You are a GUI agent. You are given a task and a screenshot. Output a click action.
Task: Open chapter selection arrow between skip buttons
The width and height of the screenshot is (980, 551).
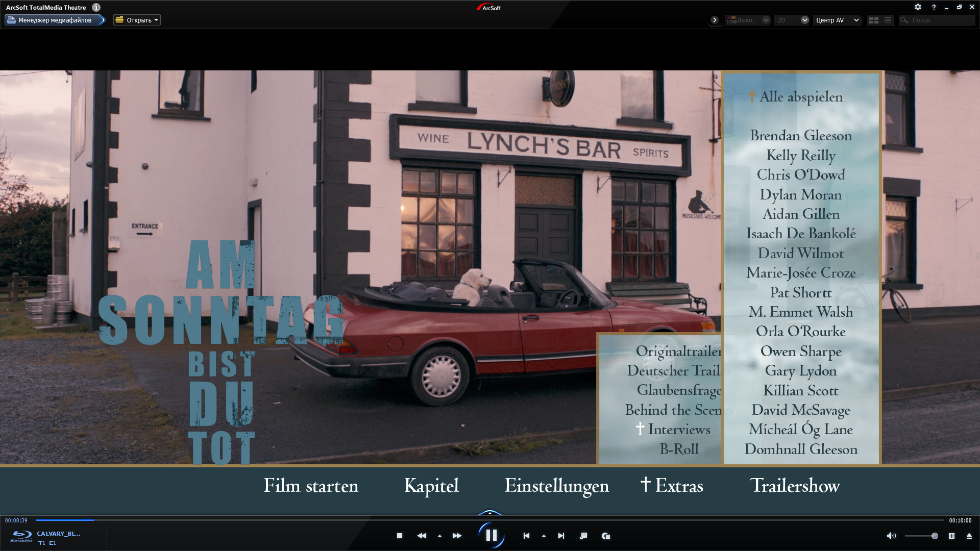click(x=544, y=536)
